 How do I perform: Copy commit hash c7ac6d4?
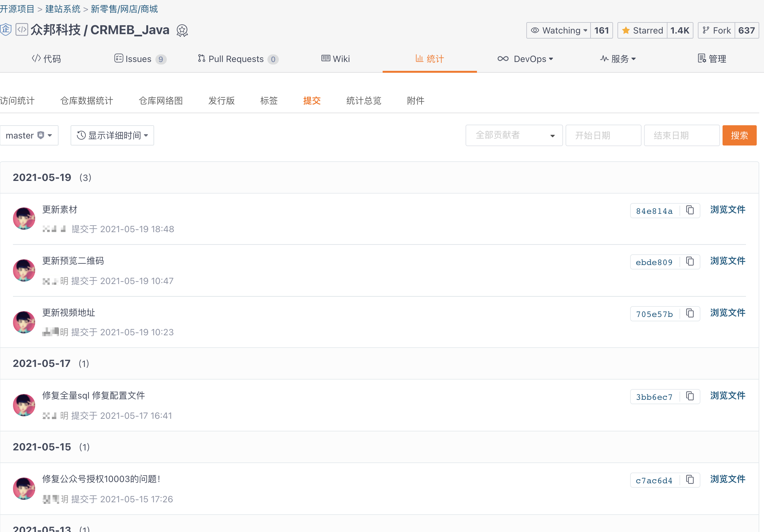[x=690, y=480]
